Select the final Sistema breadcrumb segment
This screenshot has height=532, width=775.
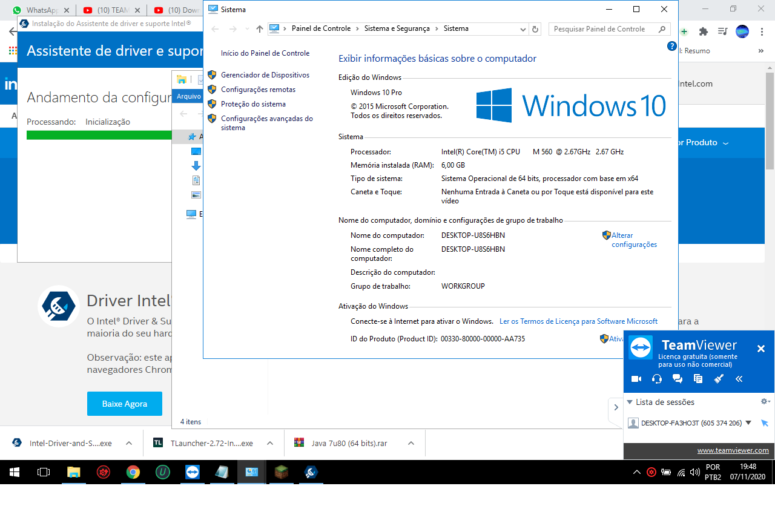tap(456, 28)
